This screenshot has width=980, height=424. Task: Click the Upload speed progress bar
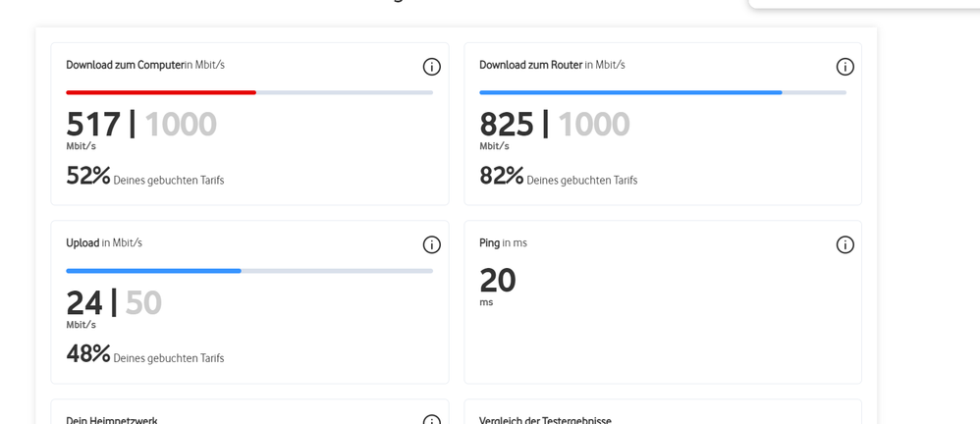249,271
